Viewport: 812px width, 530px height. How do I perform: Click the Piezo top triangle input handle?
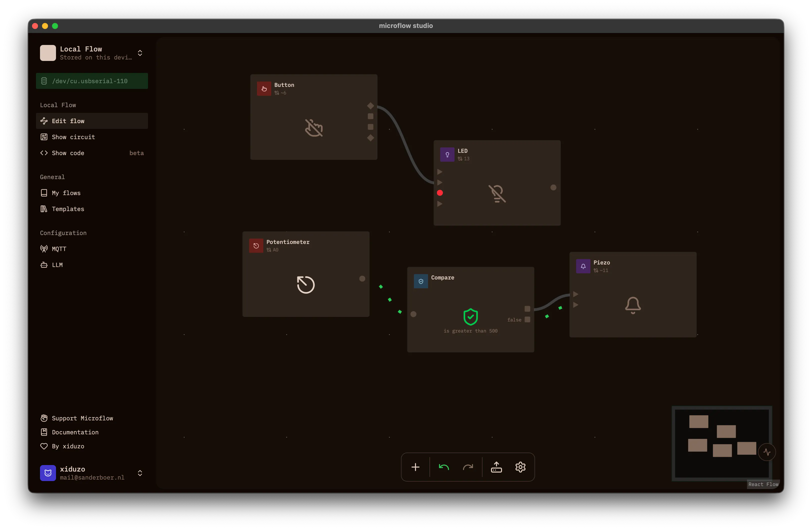tap(575, 294)
